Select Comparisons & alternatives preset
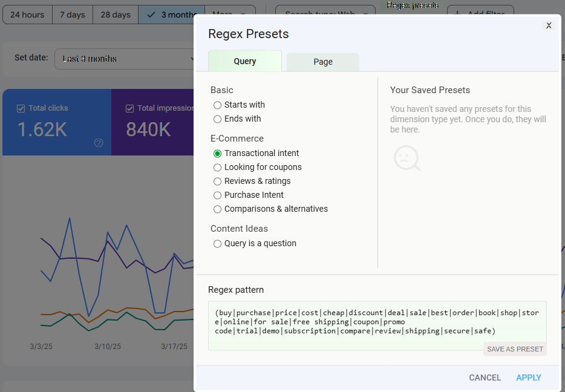This screenshot has height=392, width=565. (217, 209)
